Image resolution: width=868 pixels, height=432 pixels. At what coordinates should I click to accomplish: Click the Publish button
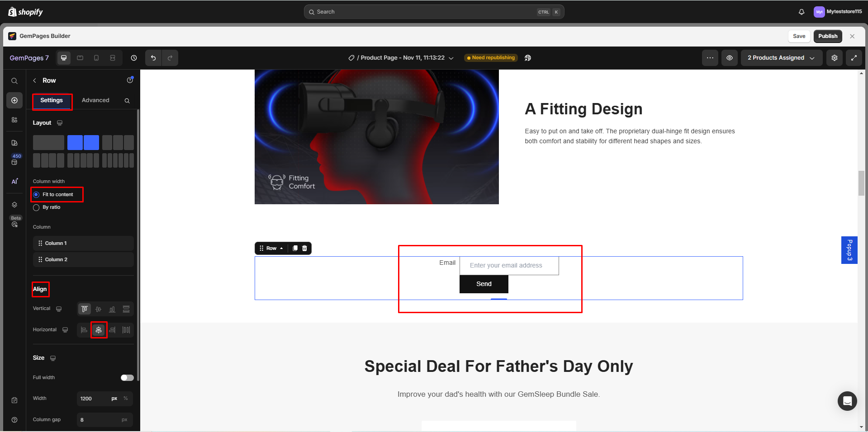coord(828,36)
